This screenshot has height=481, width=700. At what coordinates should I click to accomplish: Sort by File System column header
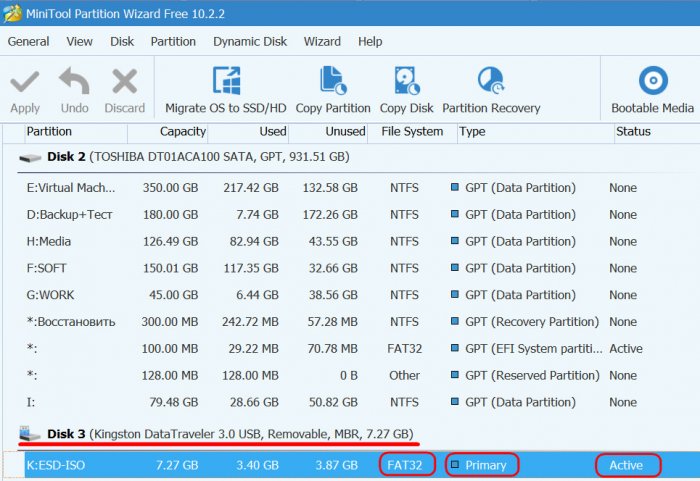[412, 132]
